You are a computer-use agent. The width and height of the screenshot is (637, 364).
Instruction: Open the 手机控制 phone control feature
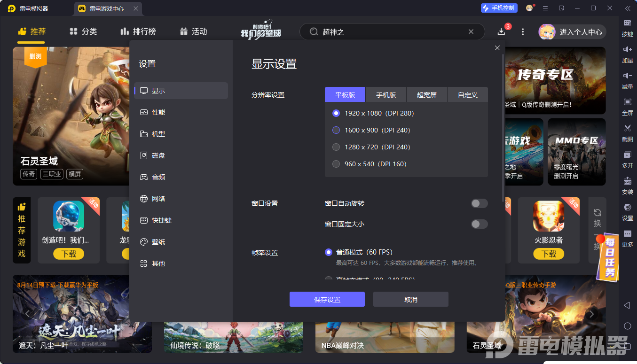tap(498, 8)
